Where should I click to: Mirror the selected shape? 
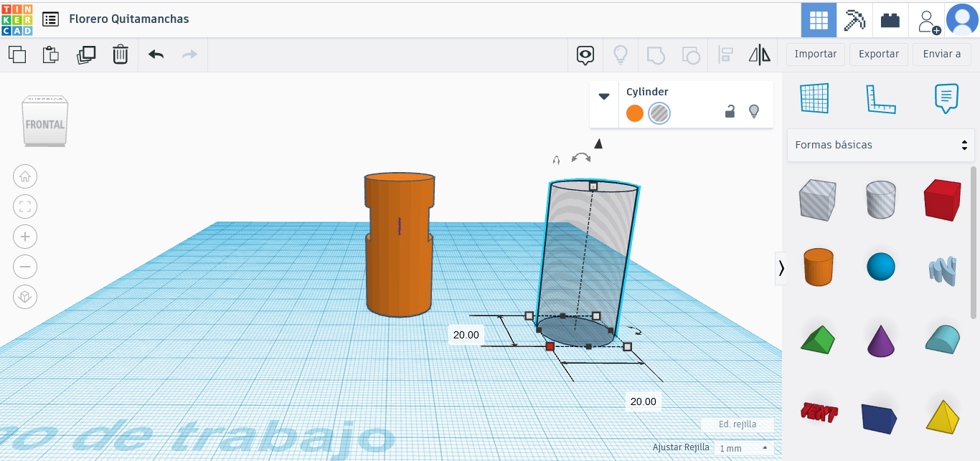pos(760,54)
